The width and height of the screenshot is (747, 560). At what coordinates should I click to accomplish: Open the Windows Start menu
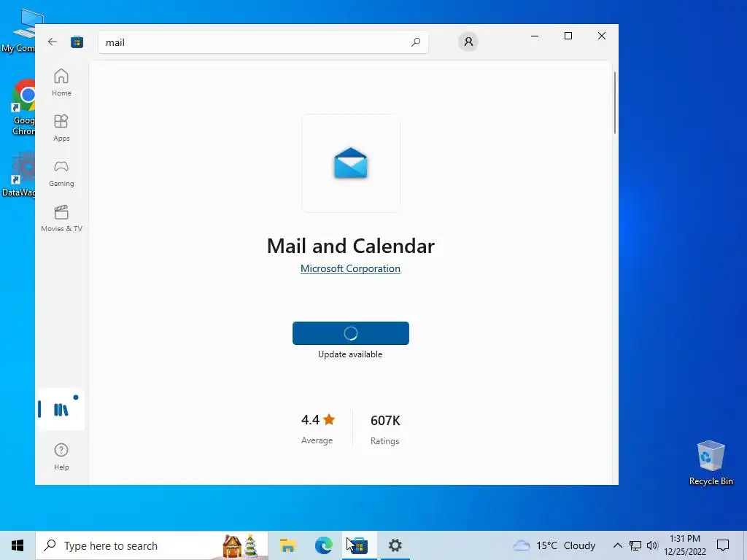(18, 545)
